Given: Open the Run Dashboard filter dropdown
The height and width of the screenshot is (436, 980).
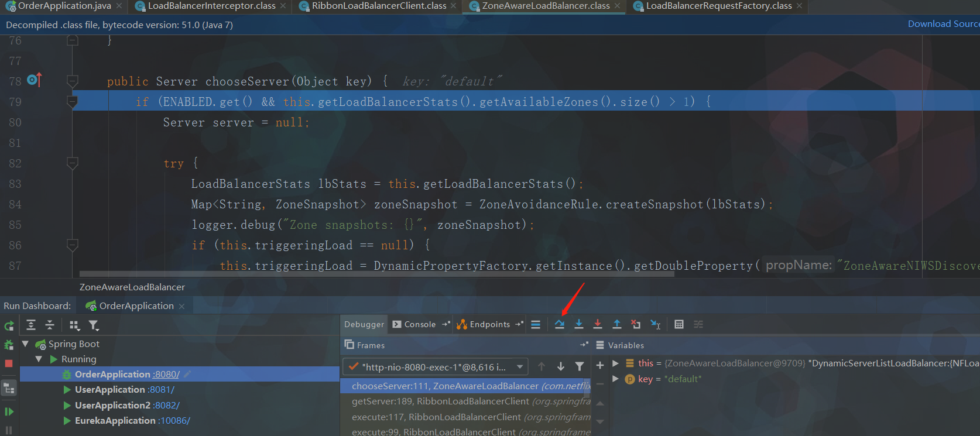Looking at the screenshot, I should tap(94, 325).
